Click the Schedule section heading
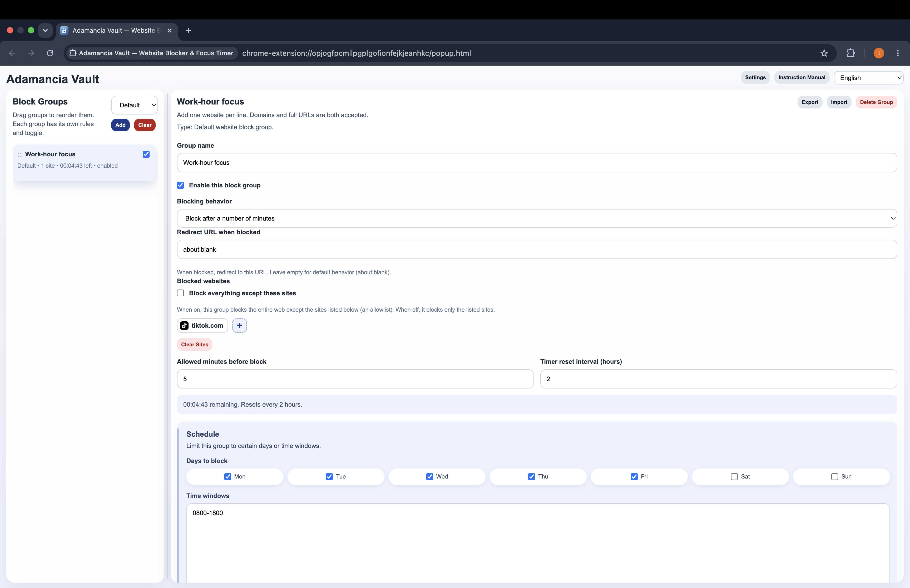This screenshot has height=588, width=910. pyautogui.click(x=203, y=434)
